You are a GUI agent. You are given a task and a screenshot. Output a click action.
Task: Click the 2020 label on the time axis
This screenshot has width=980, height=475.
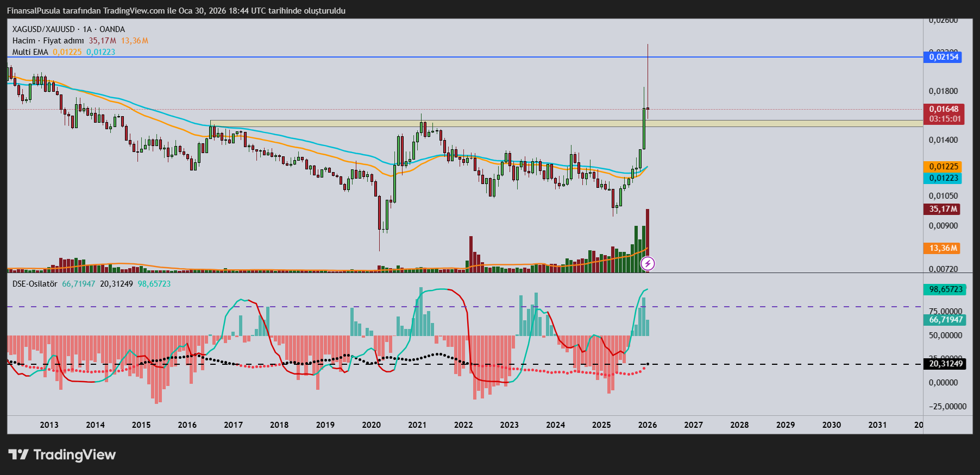pyautogui.click(x=372, y=425)
